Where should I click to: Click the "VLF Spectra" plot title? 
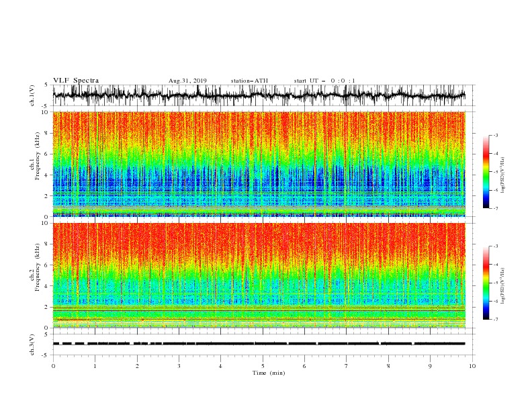(x=76, y=81)
